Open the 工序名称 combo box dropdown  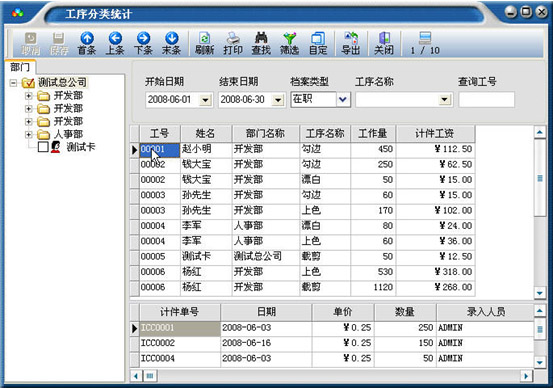click(x=445, y=100)
